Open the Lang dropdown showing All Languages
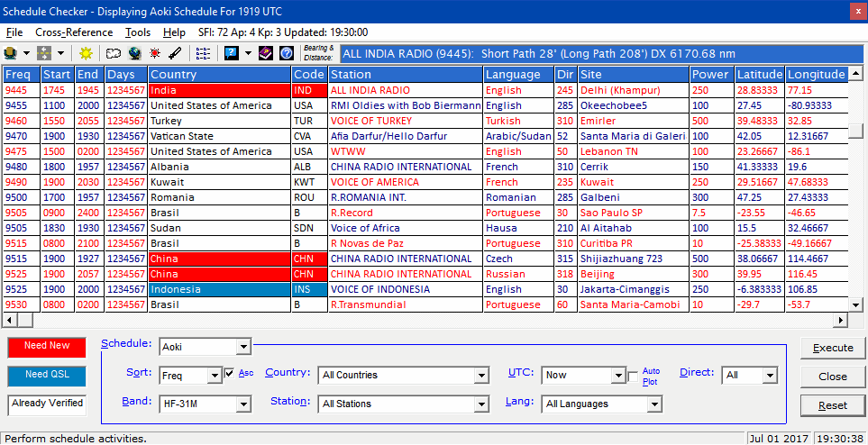This screenshot has width=868, height=445. (654, 404)
